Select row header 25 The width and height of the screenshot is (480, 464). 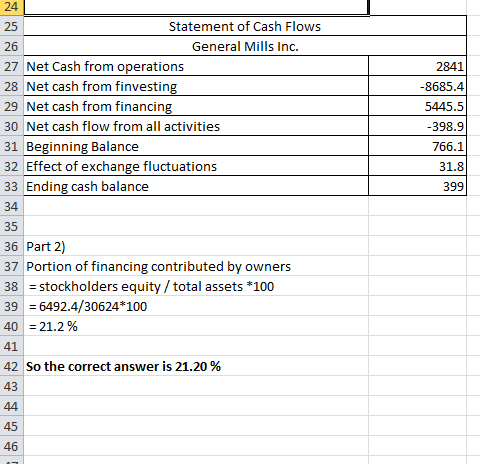11,26
